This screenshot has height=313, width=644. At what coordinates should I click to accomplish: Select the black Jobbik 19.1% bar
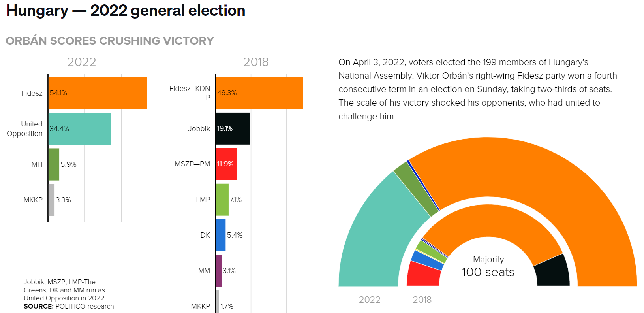pyautogui.click(x=233, y=128)
